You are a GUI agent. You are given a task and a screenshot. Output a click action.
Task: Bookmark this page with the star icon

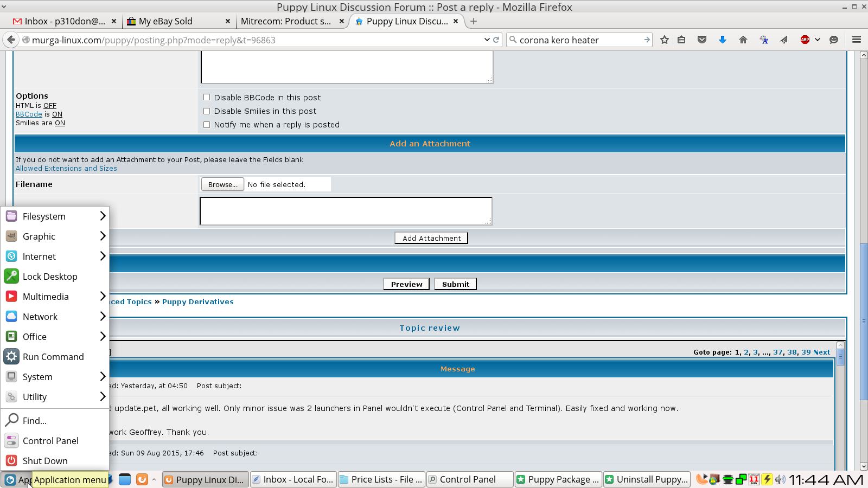(x=664, y=40)
